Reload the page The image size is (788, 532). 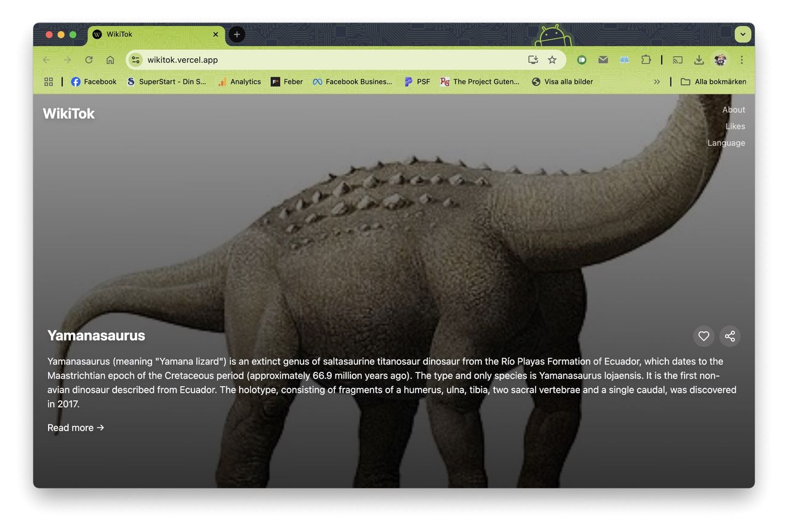pyautogui.click(x=89, y=60)
